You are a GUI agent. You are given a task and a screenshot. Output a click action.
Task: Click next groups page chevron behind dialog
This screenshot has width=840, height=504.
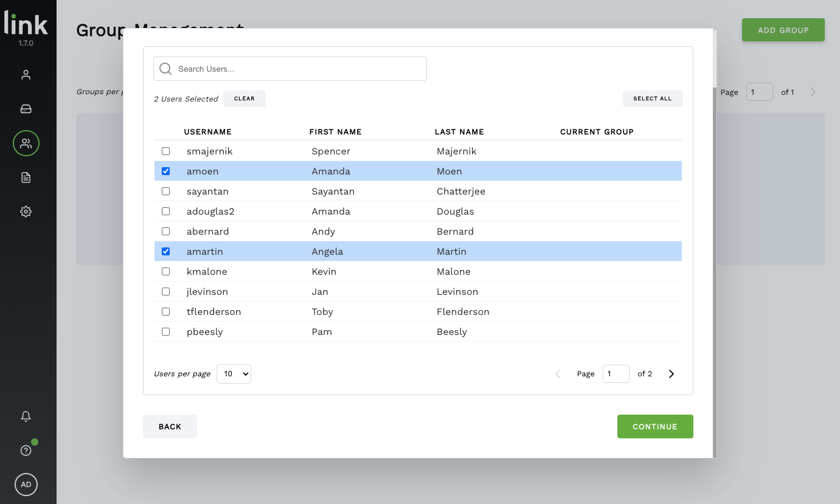click(x=813, y=92)
